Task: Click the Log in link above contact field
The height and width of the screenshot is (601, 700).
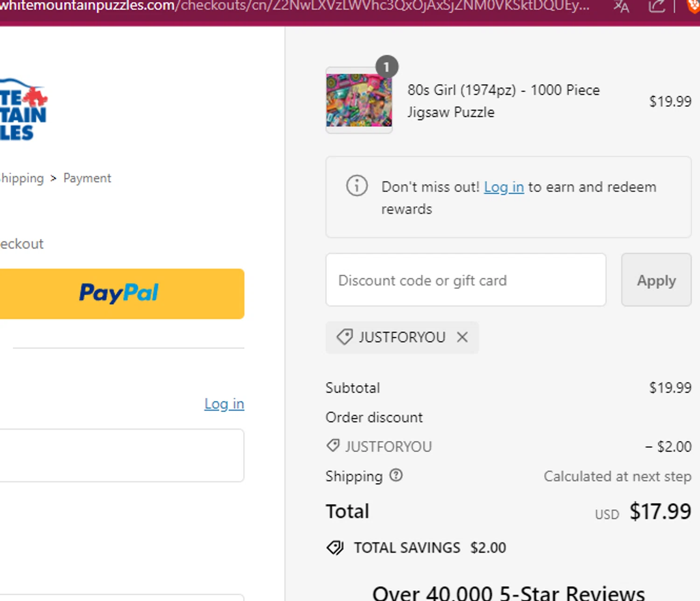Action: 224,404
